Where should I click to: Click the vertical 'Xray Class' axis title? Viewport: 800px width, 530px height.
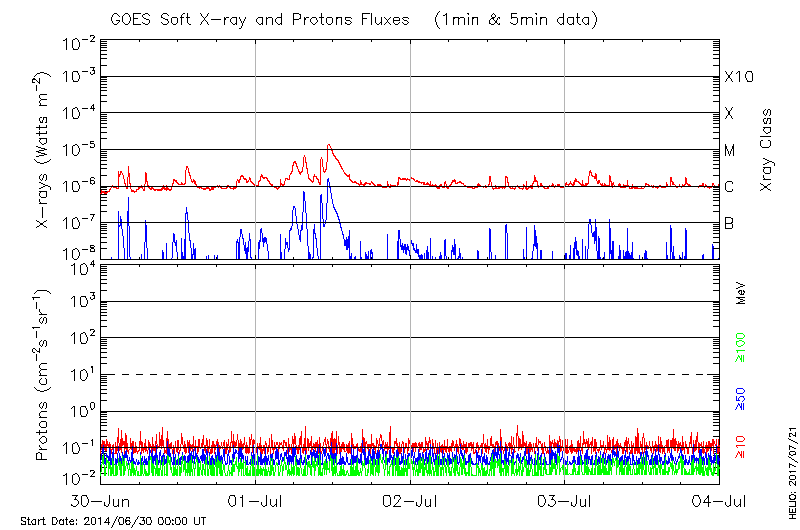[767, 150]
